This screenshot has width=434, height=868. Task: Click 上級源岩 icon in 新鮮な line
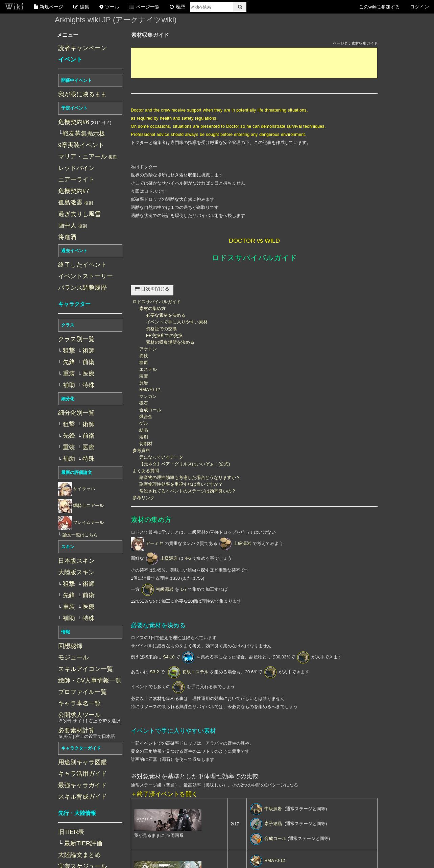pyautogui.click(x=152, y=559)
